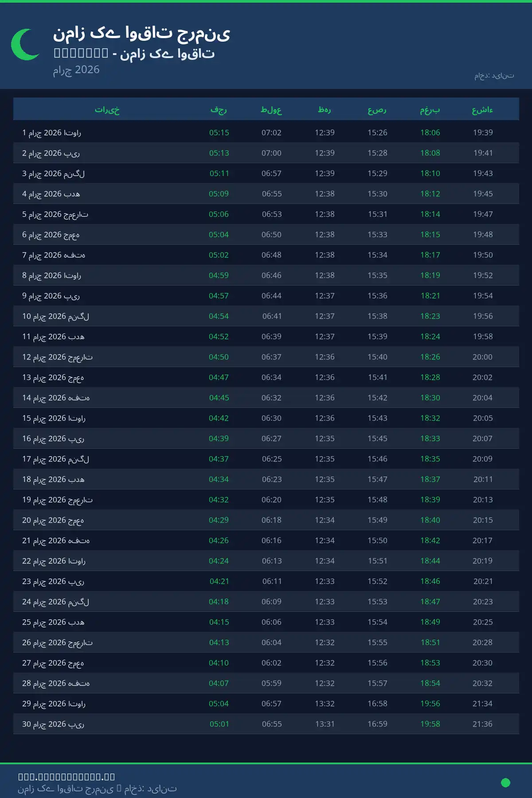
Task: Click the green crescent moon logo
Action: tap(25, 44)
